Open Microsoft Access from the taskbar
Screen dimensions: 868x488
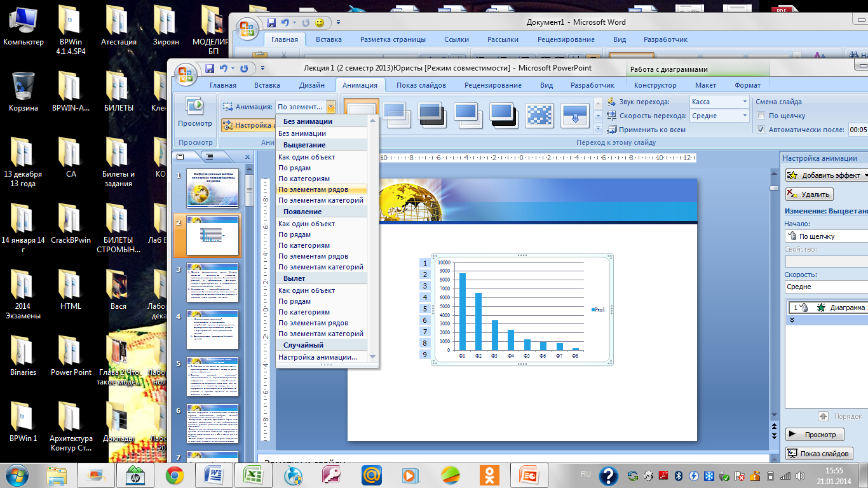[x=332, y=475]
